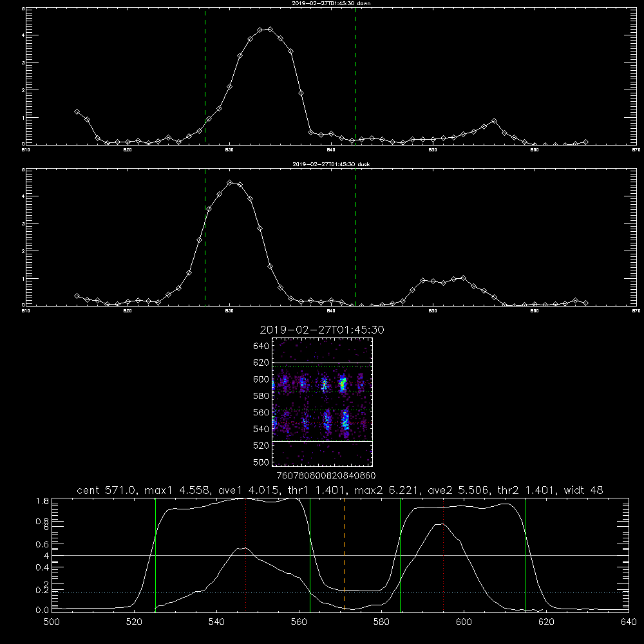Screen dimensions: 644x644
Task: Click the brightest spot in upper image band
Action: (343, 384)
